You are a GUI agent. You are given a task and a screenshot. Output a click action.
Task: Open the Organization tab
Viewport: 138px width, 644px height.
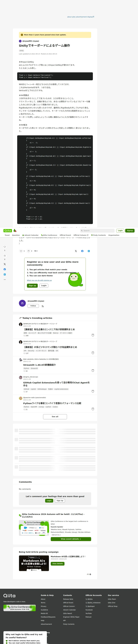[114, 235]
